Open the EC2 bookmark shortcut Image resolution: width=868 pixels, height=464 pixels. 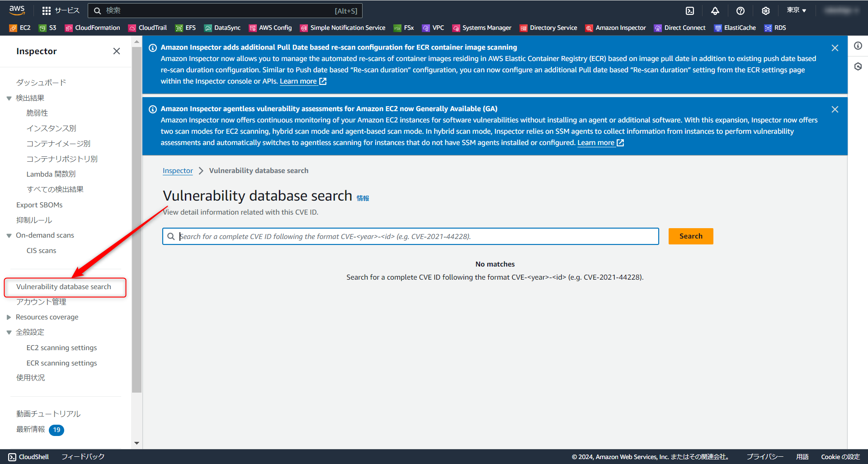(x=20, y=28)
